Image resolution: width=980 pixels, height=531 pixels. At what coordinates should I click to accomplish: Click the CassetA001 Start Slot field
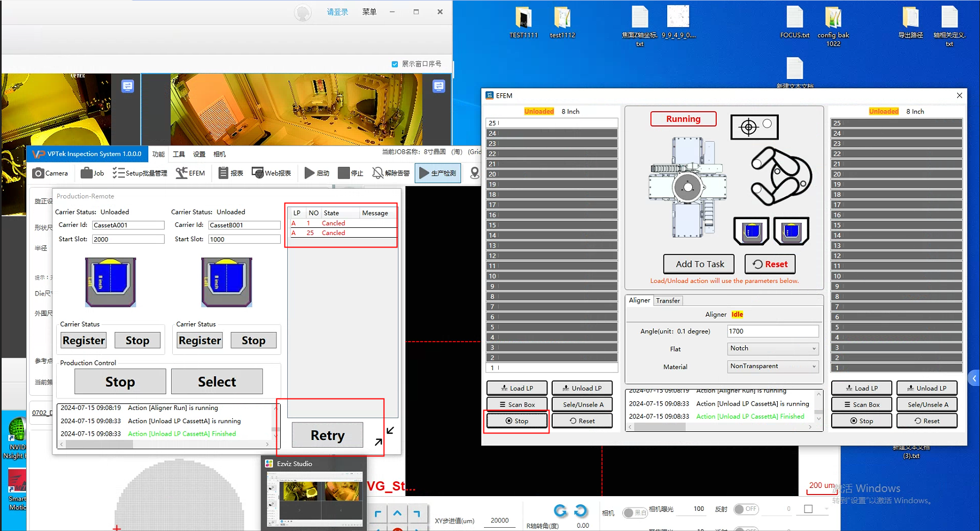click(128, 239)
